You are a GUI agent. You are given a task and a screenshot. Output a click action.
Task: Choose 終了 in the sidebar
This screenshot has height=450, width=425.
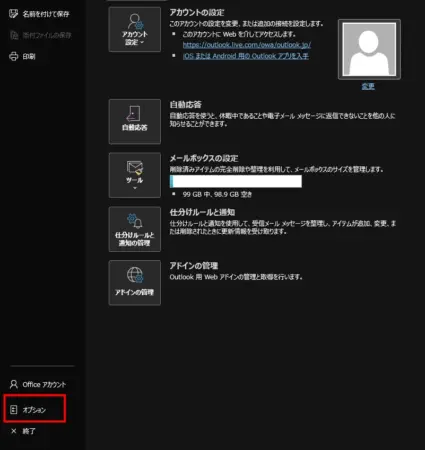[x=23, y=431]
